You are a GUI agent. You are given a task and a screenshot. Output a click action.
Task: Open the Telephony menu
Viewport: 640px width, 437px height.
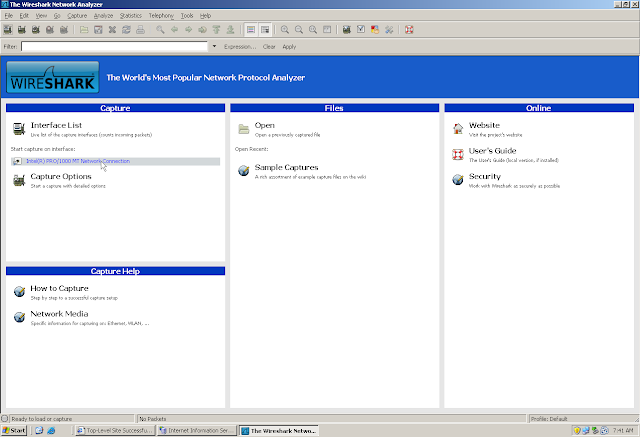[161, 16]
